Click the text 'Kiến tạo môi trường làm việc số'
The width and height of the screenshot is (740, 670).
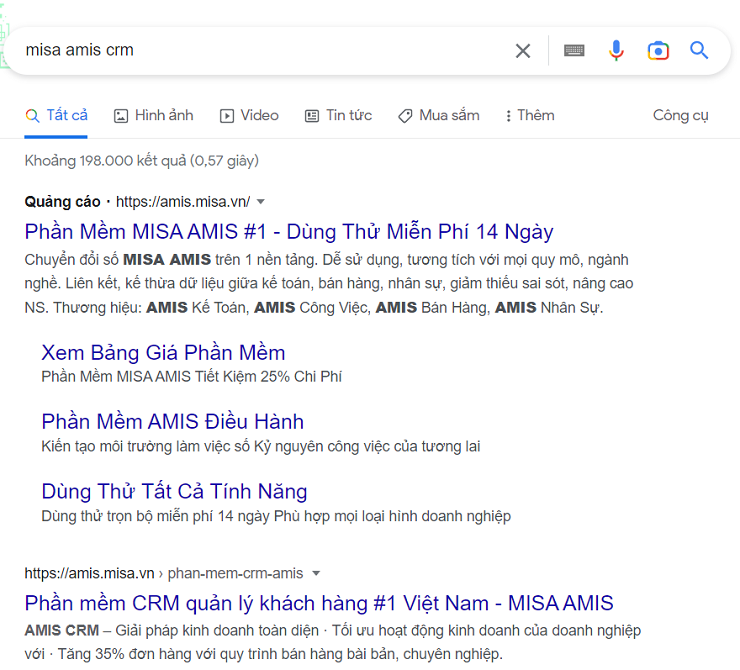click(145, 446)
